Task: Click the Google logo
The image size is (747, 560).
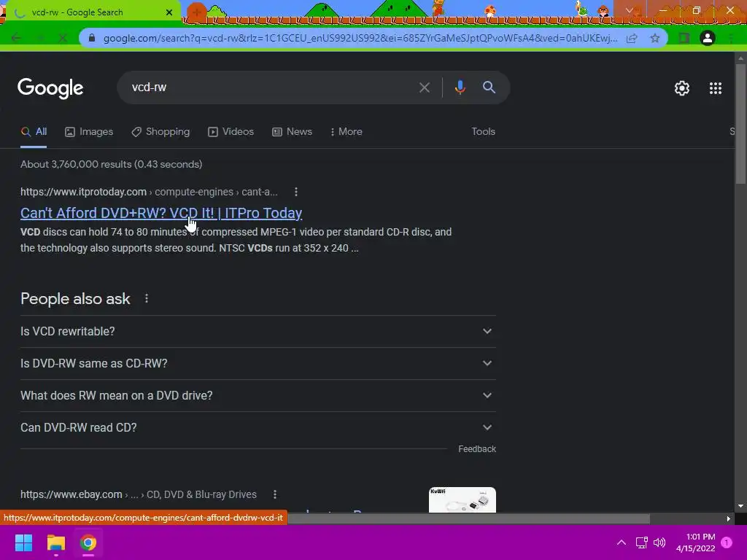Action: coord(50,88)
